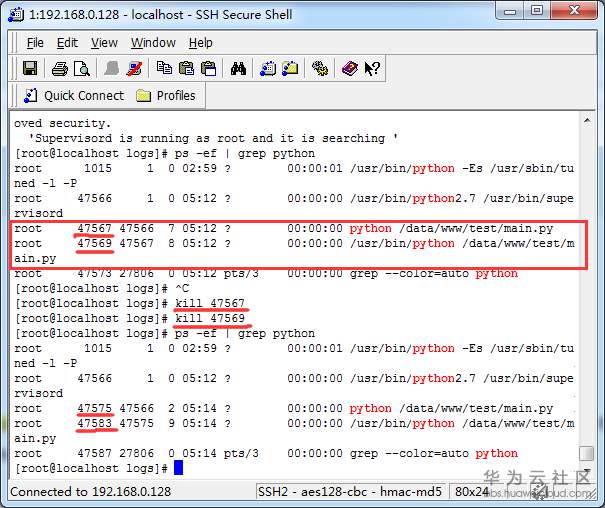Image resolution: width=605 pixels, height=508 pixels.
Task: Open the Profiles dropdown
Action: pyautogui.click(x=166, y=96)
